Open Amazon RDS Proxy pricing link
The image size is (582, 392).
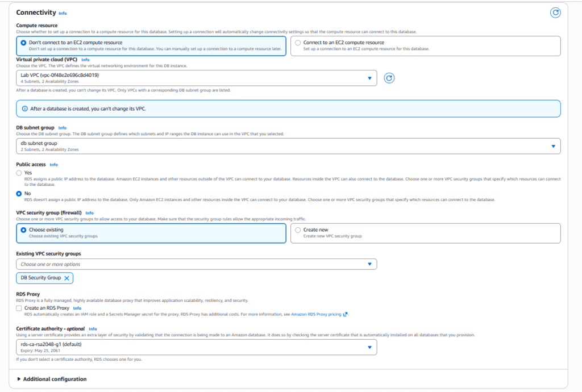[x=316, y=314]
